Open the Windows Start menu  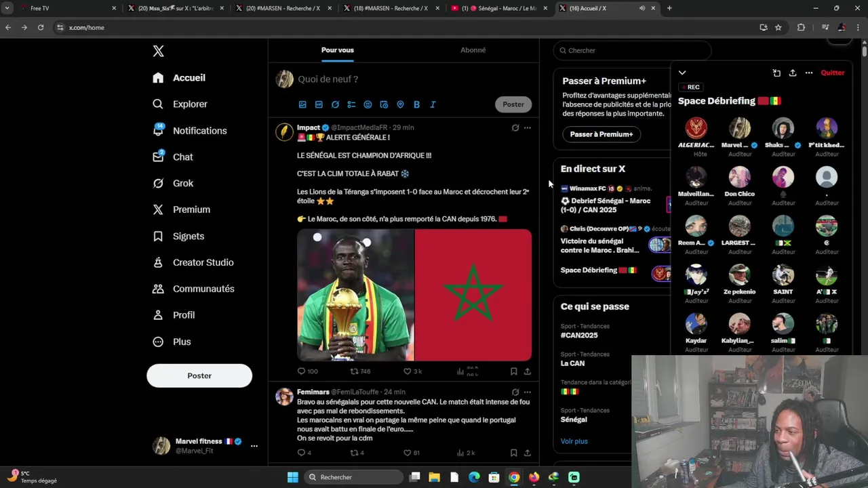pyautogui.click(x=293, y=477)
